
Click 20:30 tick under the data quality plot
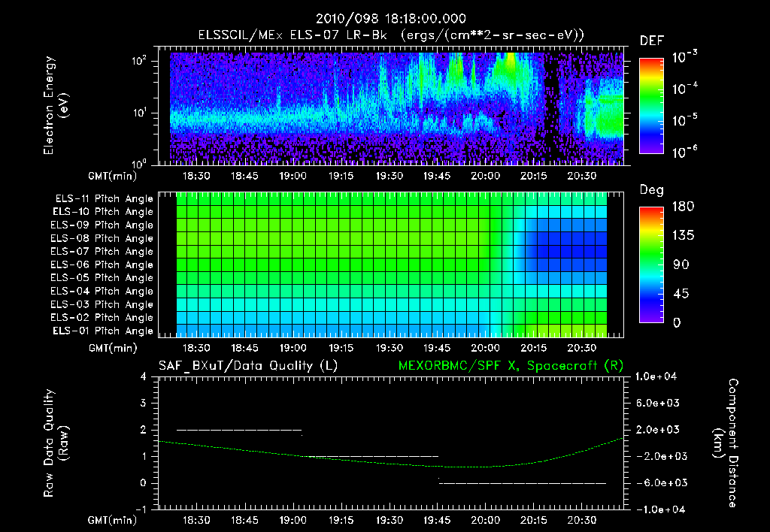coord(582,520)
